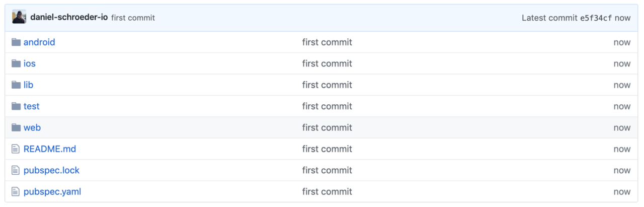Viewport: 644px width, 207px height.
Task: Navigate into the lib folder
Action: point(28,85)
